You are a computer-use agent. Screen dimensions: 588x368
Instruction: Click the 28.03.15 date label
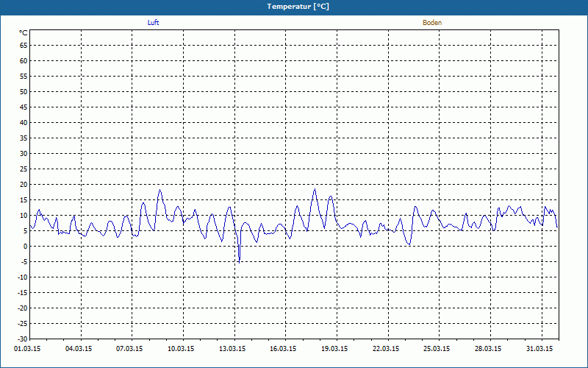coord(488,349)
